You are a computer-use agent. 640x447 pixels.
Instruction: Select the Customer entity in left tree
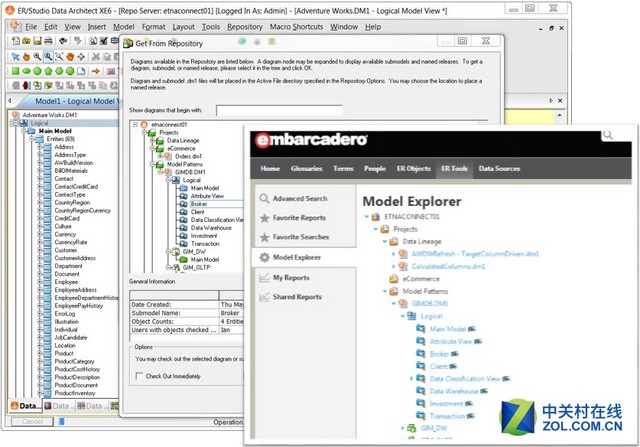point(66,250)
